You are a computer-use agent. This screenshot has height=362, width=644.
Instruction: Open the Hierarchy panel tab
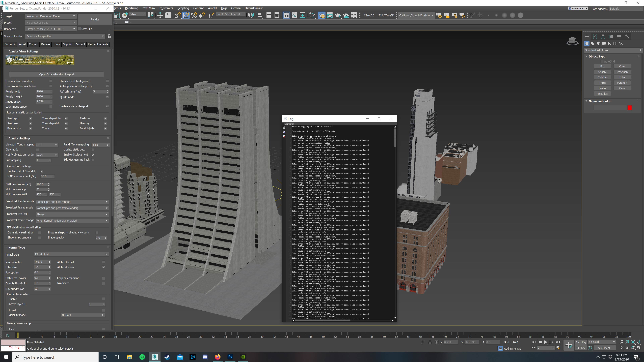click(x=603, y=37)
